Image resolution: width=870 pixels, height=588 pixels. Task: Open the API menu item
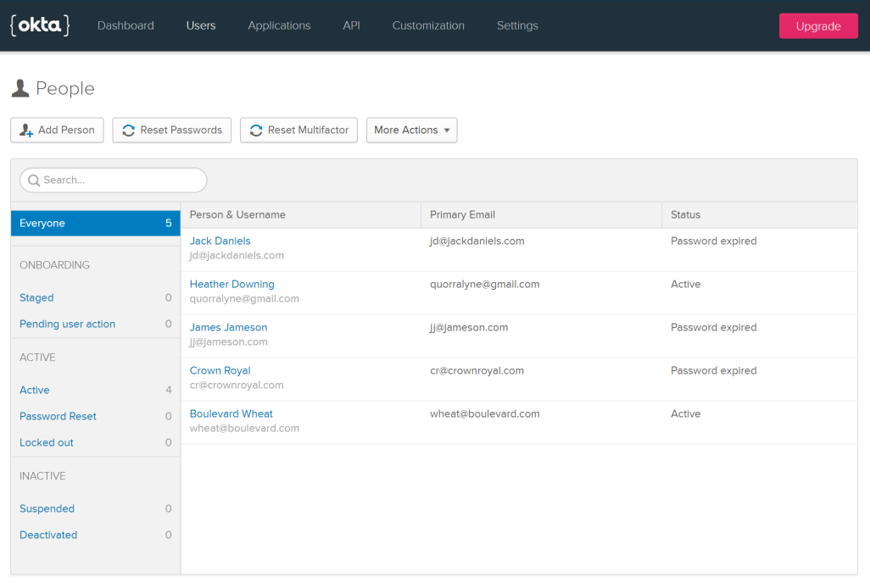(351, 25)
